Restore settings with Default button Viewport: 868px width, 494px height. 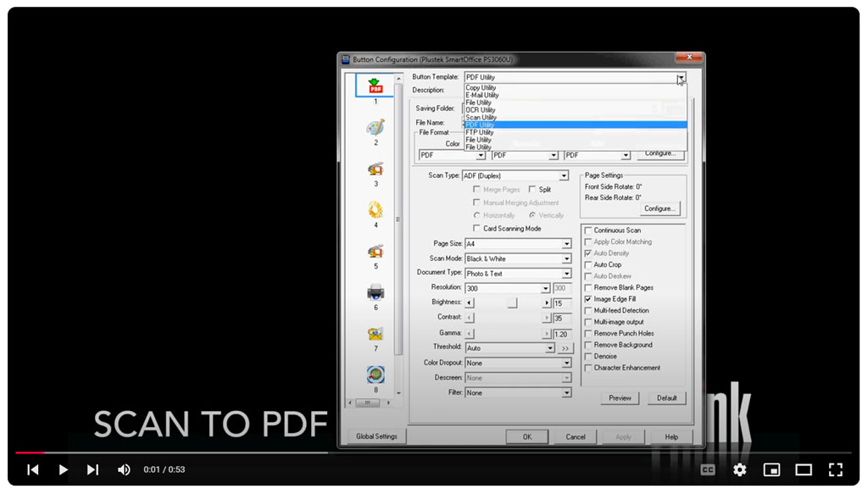click(x=666, y=398)
